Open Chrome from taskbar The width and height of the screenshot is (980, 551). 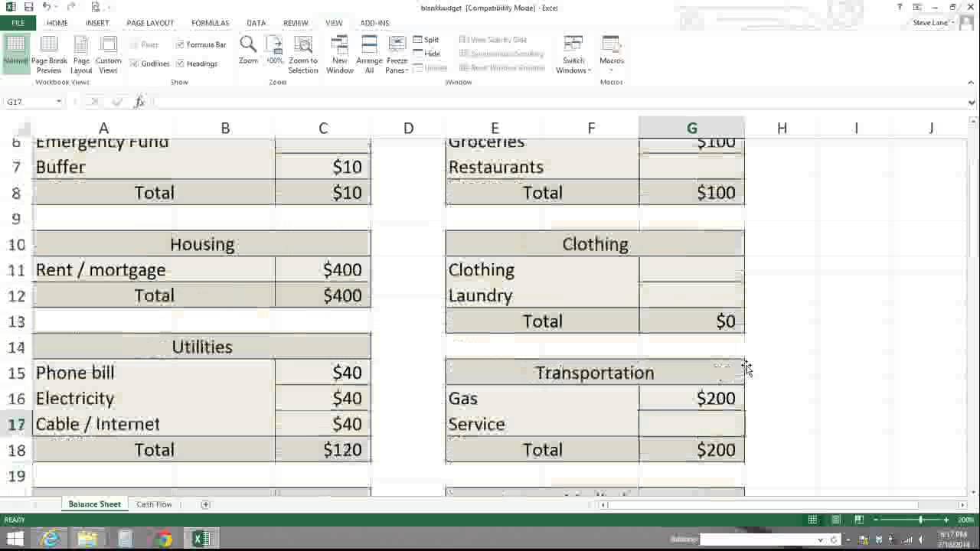click(164, 539)
